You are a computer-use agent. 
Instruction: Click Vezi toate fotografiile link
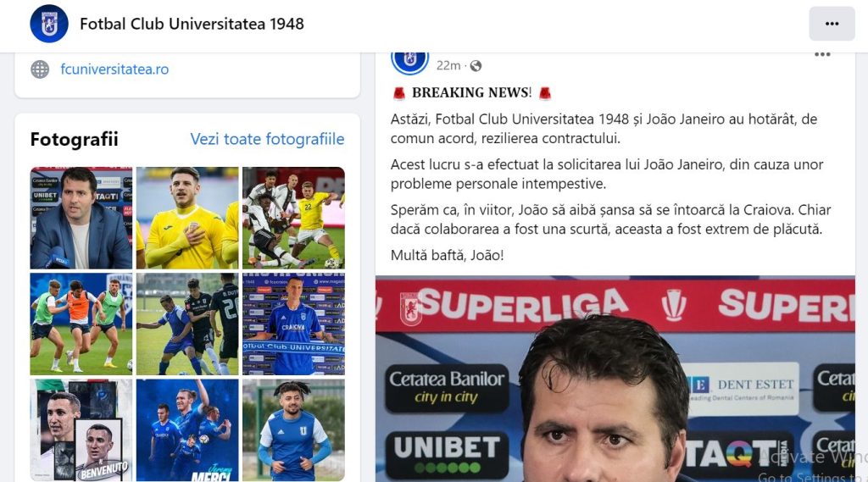[267, 139]
